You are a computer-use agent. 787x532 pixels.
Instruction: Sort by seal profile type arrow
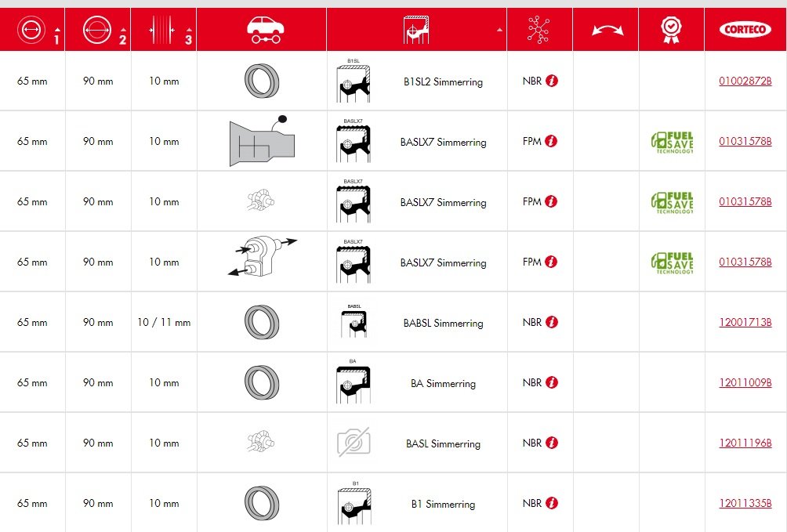pos(499,30)
